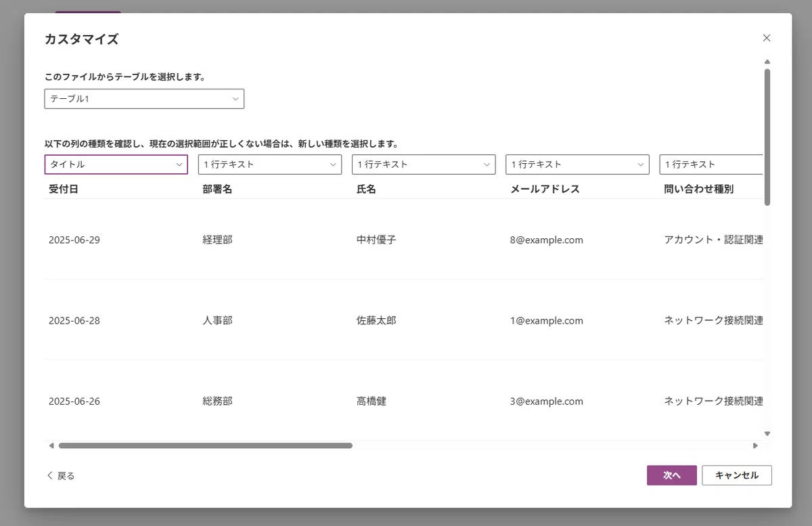The image size is (812, 526).
Task: Select the メールアドレス column header
Action: click(545, 189)
